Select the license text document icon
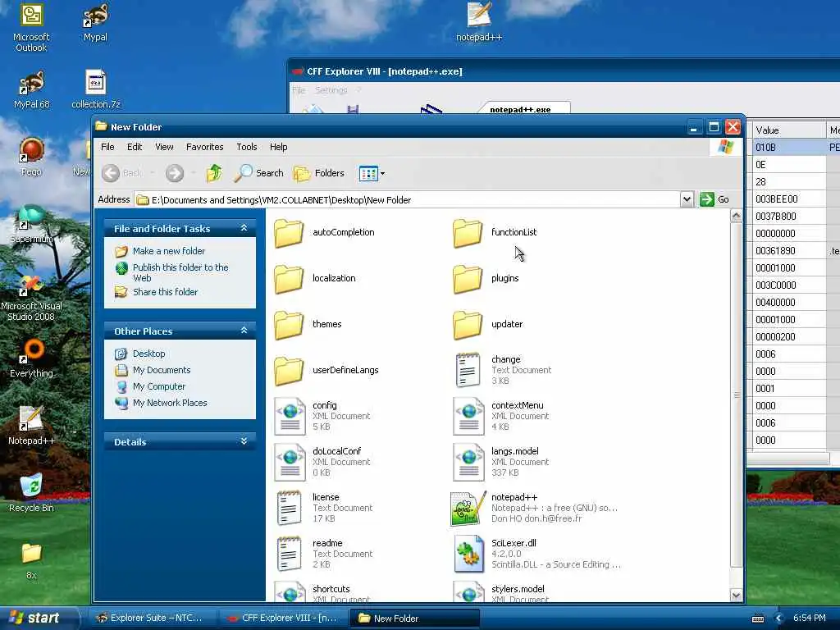The image size is (840, 630). pos(289,508)
